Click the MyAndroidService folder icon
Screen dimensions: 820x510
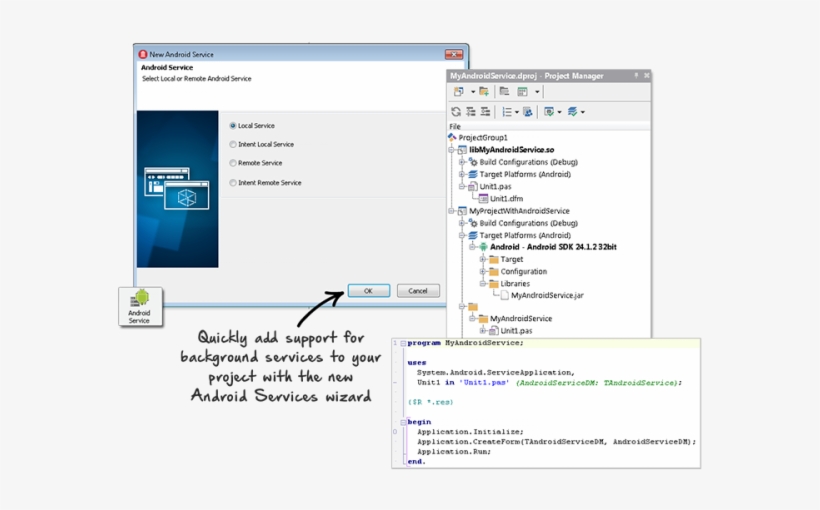(x=483, y=319)
